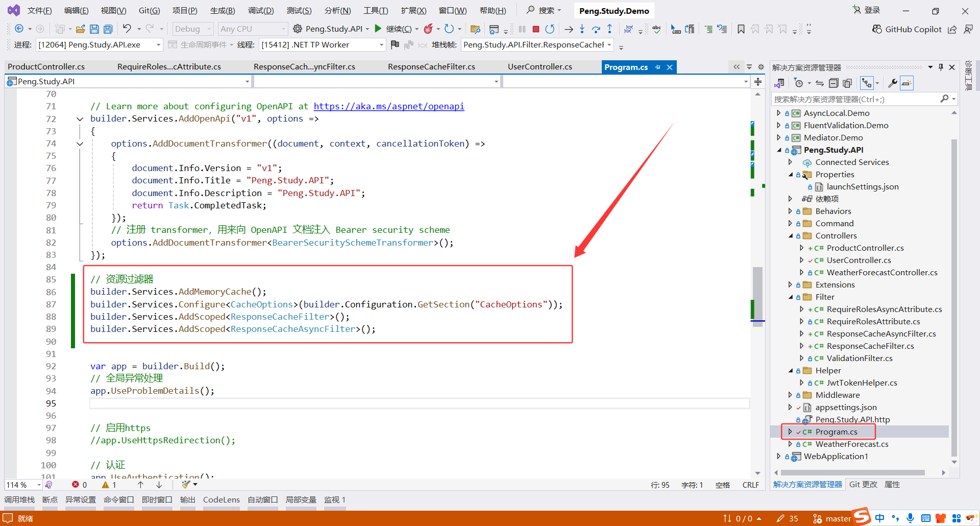The width and height of the screenshot is (980, 526).
Task: Open the 输出 output window tab
Action: pyautogui.click(x=188, y=500)
